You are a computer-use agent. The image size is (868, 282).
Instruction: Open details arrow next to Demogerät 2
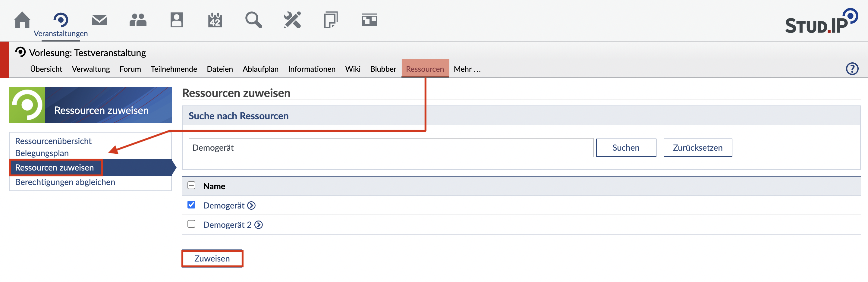coord(259,225)
